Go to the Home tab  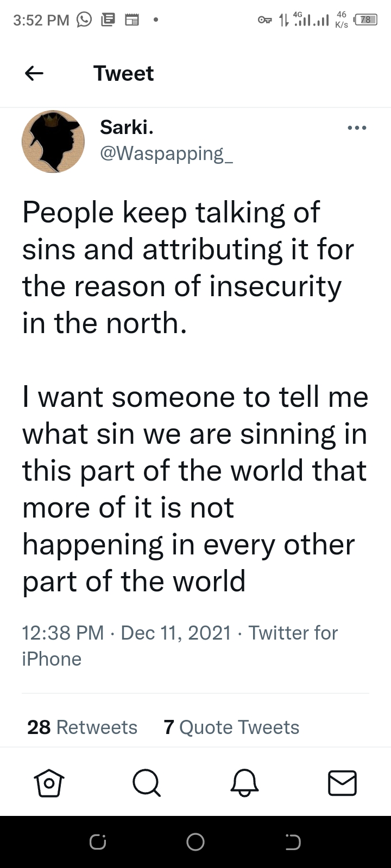coord(49,783)
